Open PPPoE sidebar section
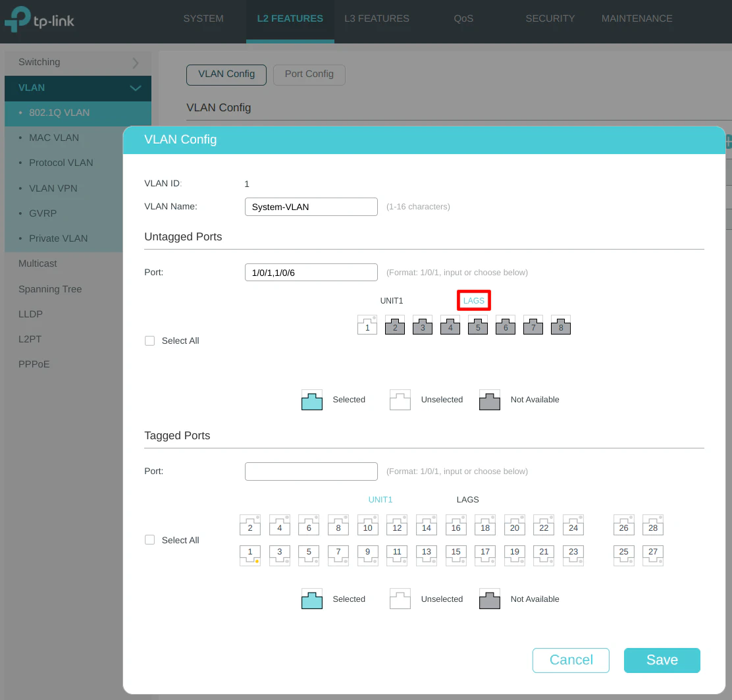The width and height of the screenshot is (732, 700). pyautogui.click(x=34, y=364)
